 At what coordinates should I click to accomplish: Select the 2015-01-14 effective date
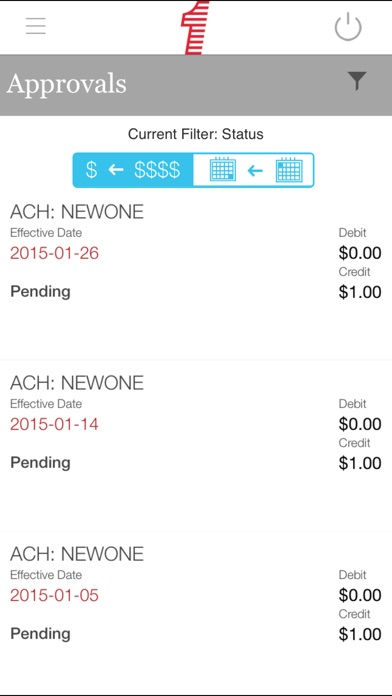tap(54, 424)
